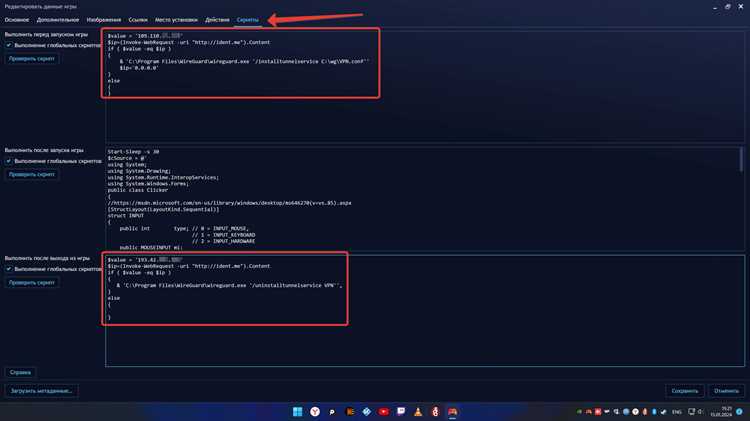
Task: Toggle global scripts checkbox under 'перед запуском игры'
Action: coord(9,45)
